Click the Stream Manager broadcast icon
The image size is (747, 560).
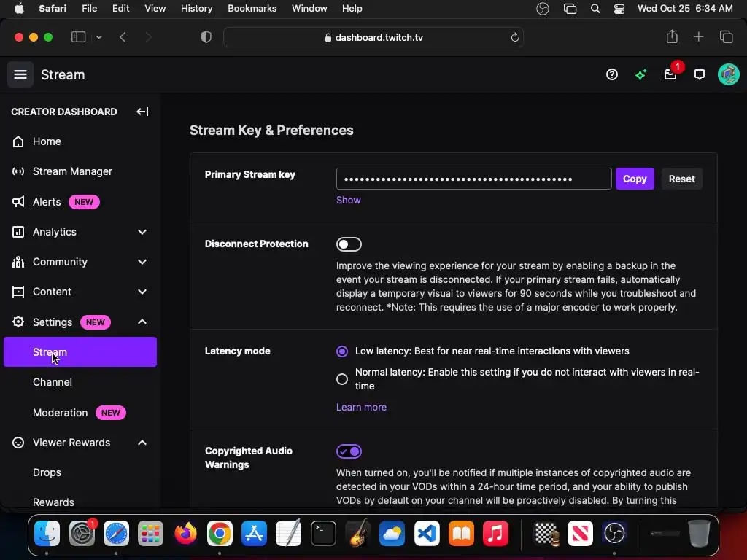click(18, 171)
